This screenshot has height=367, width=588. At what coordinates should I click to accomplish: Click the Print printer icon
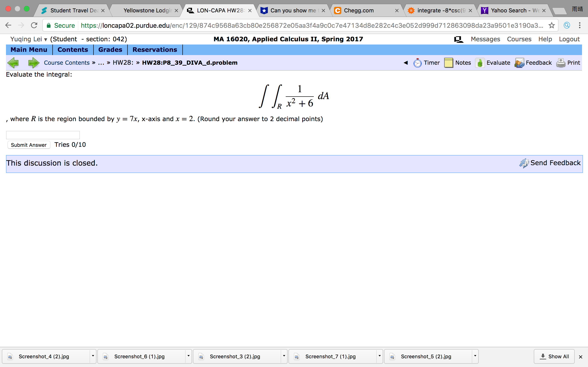click(560, 63)
